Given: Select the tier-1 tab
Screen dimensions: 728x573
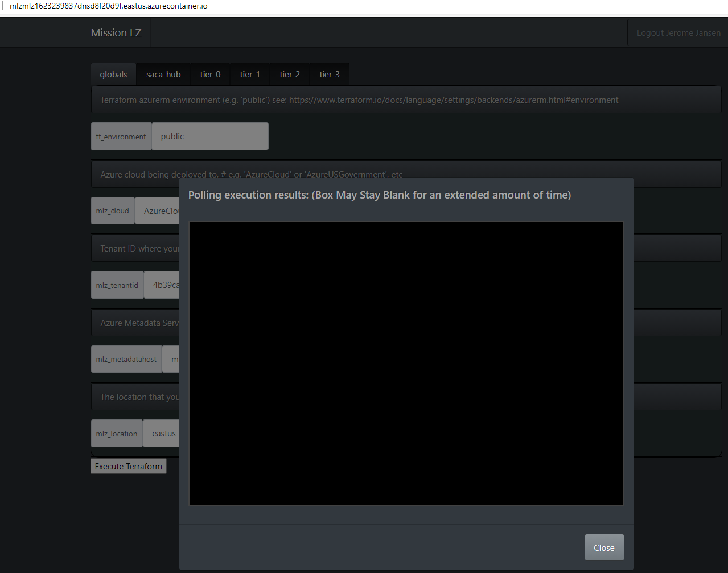Looking at the screenshot, I should (250, 74).
